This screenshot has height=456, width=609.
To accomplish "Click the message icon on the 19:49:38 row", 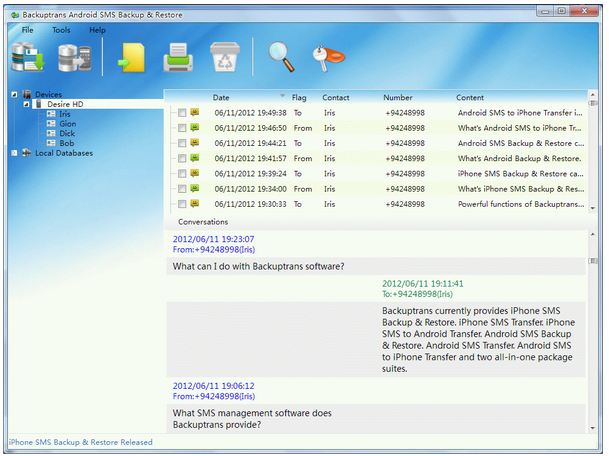I will click(x=195, y=112).
